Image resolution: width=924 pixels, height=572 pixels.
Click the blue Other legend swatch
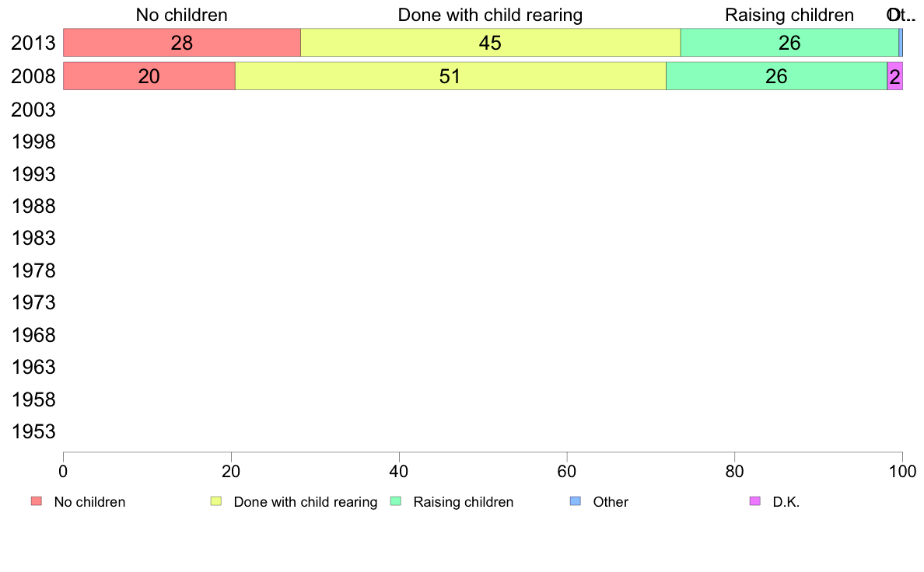click(x=576, y=501)
